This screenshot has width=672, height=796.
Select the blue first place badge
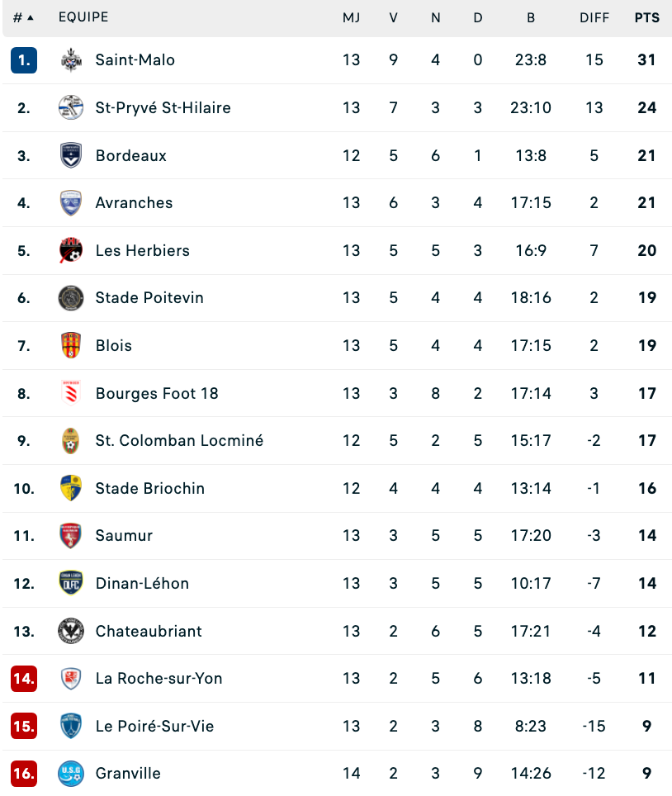coord(24,60)
